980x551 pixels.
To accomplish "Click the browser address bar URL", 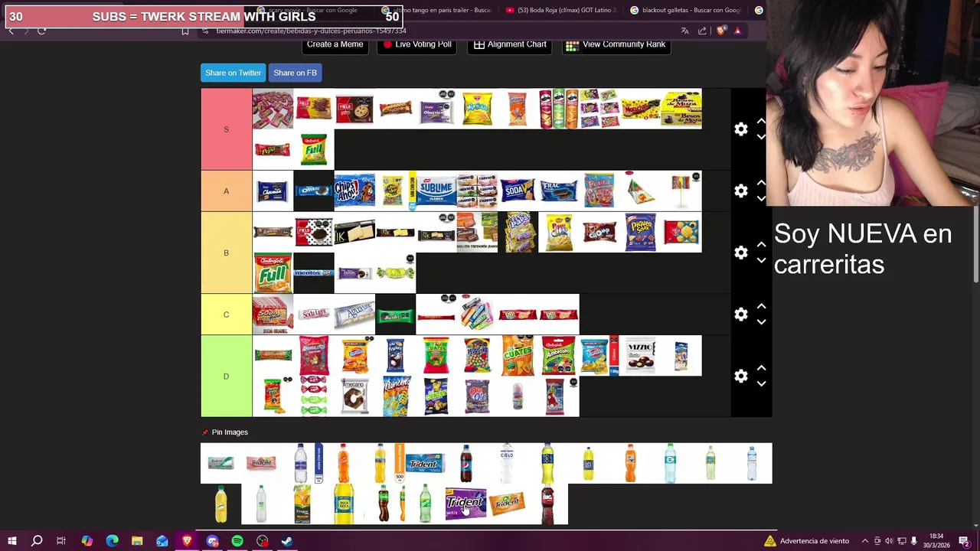I will click(311, 31).
